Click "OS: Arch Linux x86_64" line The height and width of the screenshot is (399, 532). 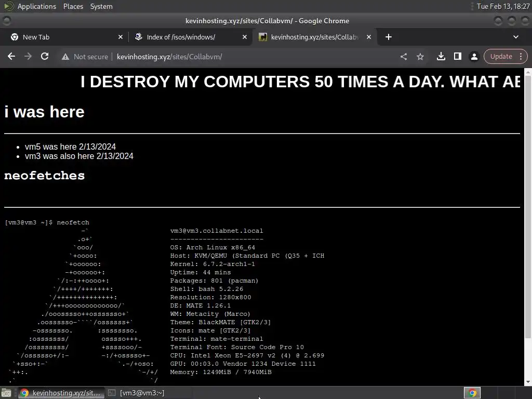pyautogui.click(x=212, y=247)
